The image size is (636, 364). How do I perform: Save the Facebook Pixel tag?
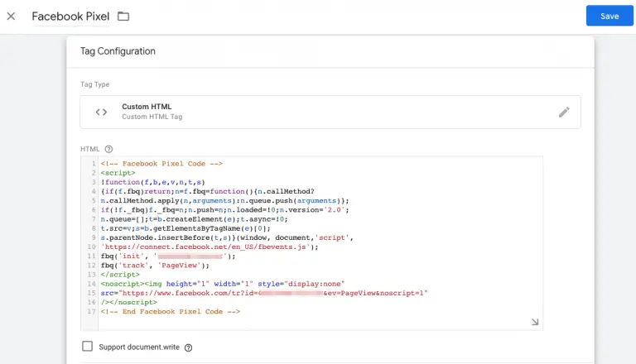click(609, 16)
